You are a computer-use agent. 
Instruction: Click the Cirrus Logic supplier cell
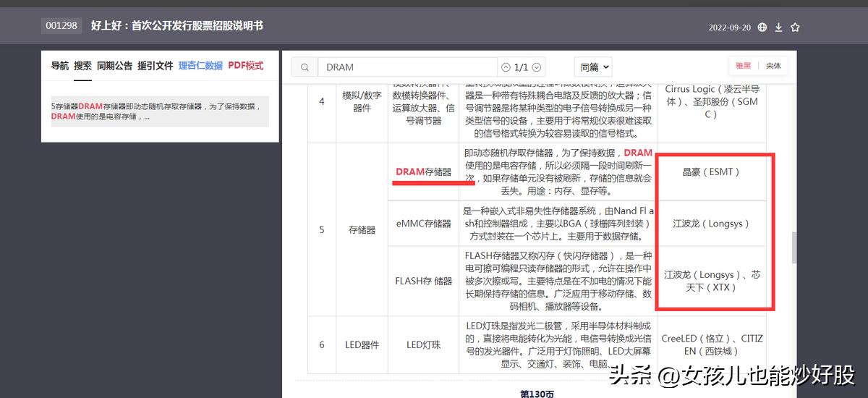coord(711,101)
